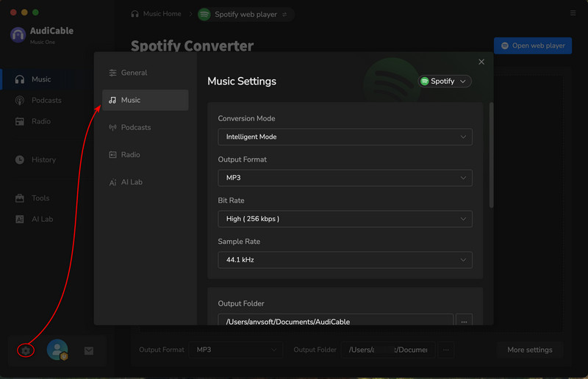Open the mail envelope icon

pos(89,351)
